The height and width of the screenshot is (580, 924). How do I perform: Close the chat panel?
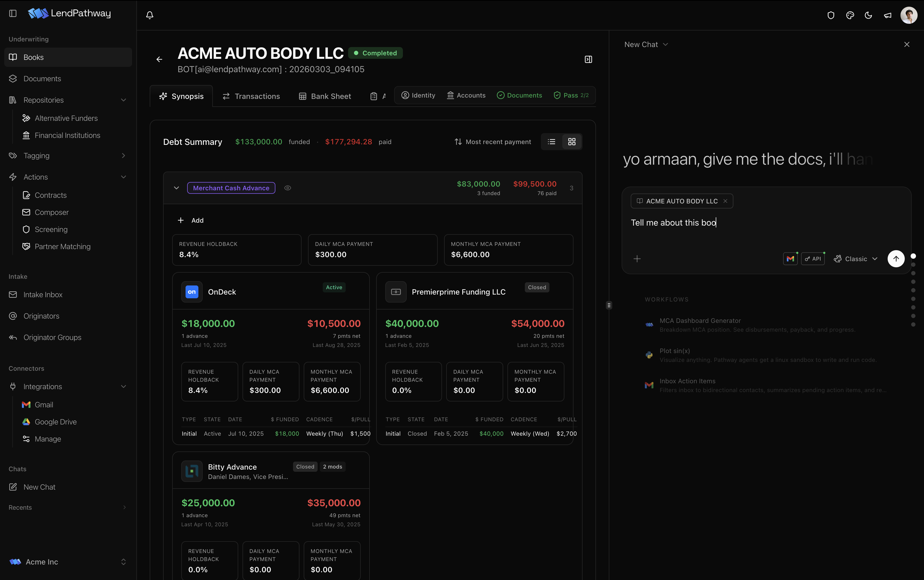[907, 44]
